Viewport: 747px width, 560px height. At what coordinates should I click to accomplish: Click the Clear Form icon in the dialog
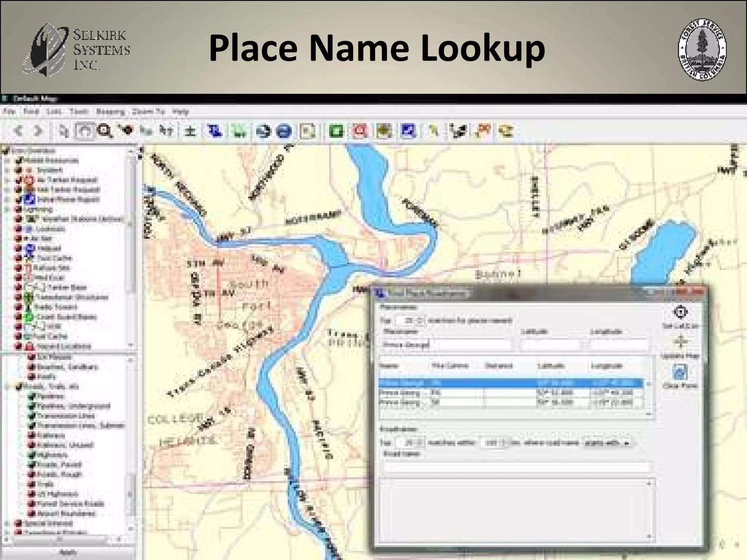point(680,372)
